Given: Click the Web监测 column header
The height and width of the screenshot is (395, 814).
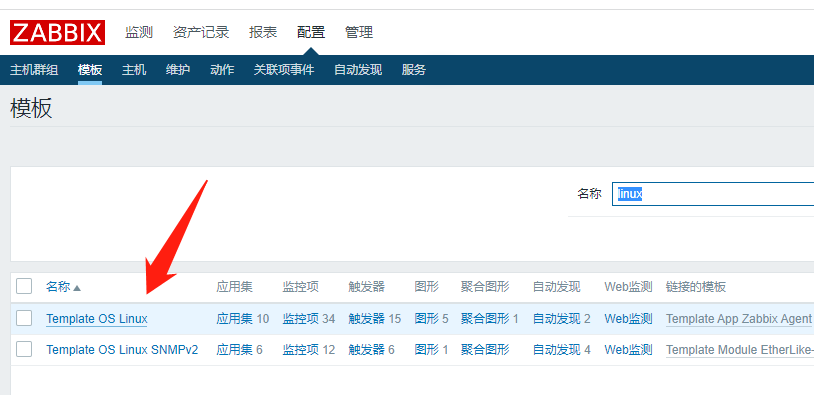Looking at the screenshot, I should click(628, 287).
